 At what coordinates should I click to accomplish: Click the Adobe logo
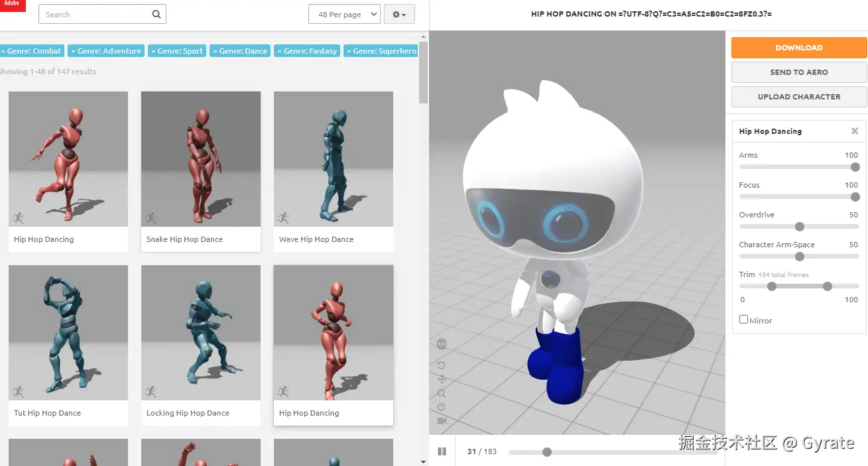(13, 6)
